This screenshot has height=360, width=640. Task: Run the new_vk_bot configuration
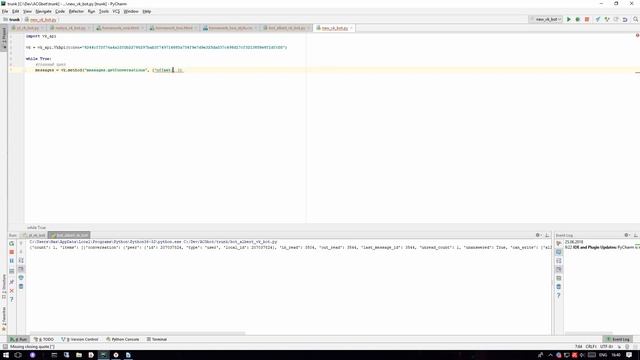[569, 19]
